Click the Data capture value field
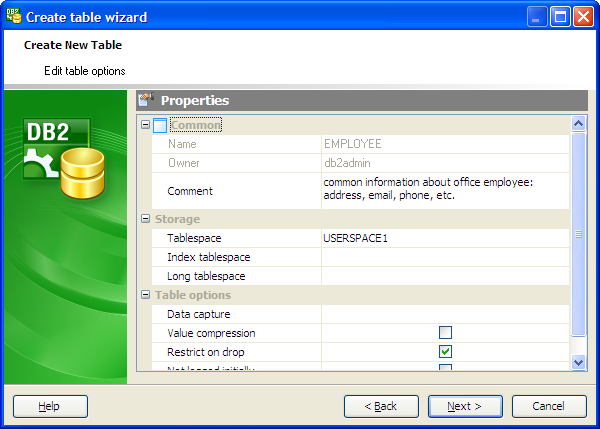The image size is (600, 429). point(444,314)
